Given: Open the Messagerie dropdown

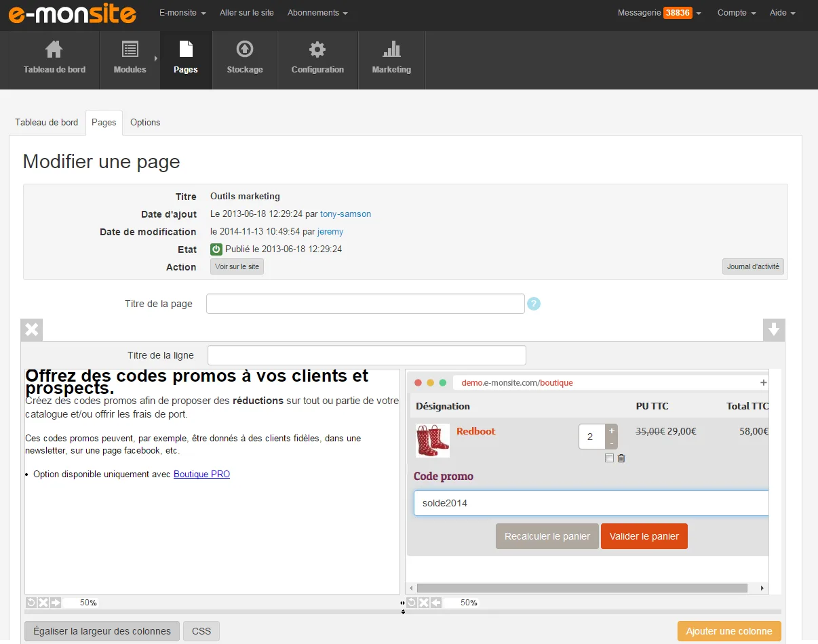Looking at the screenshot, I should pyautogui.click(x=659, y=13).
